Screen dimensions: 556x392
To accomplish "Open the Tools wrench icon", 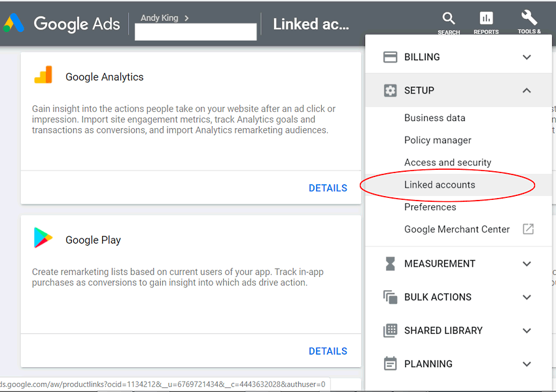I will point(529,18).
